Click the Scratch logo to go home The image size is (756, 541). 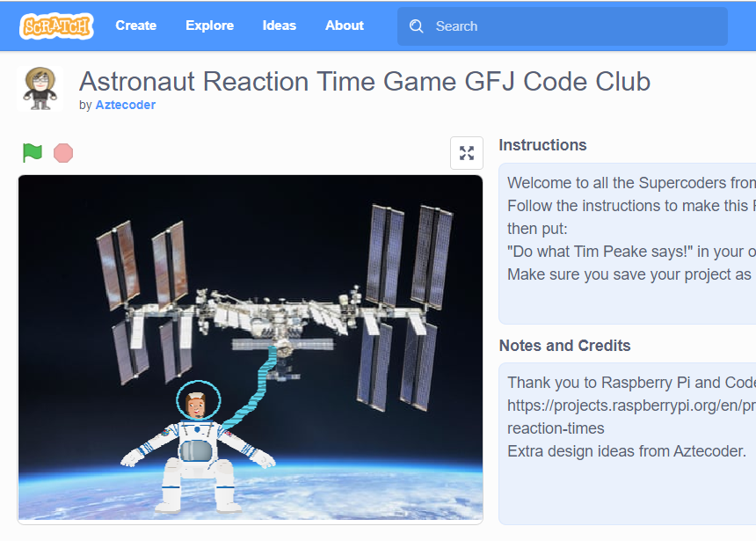[56, 26]
